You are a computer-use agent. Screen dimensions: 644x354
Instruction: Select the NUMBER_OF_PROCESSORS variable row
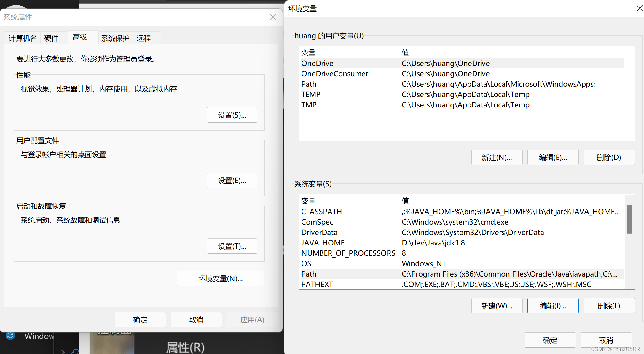coord(462,253)
